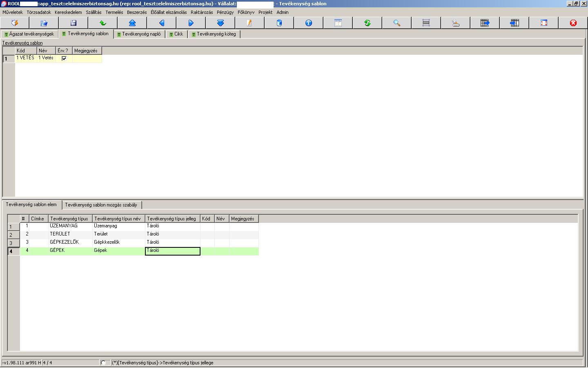Screen dimensions: 588x368
Task: Go to next record with right arrow
Action: (x=191, y=23)
